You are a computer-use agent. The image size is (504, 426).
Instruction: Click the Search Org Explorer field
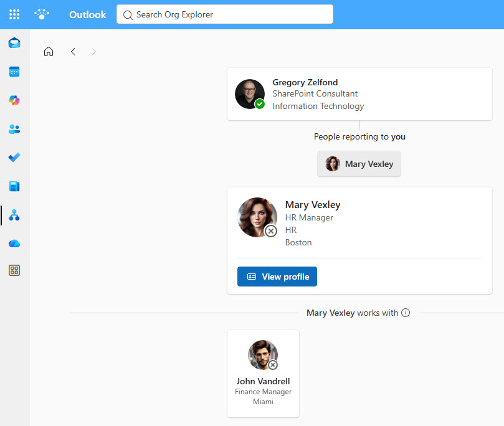pos(225,14)
